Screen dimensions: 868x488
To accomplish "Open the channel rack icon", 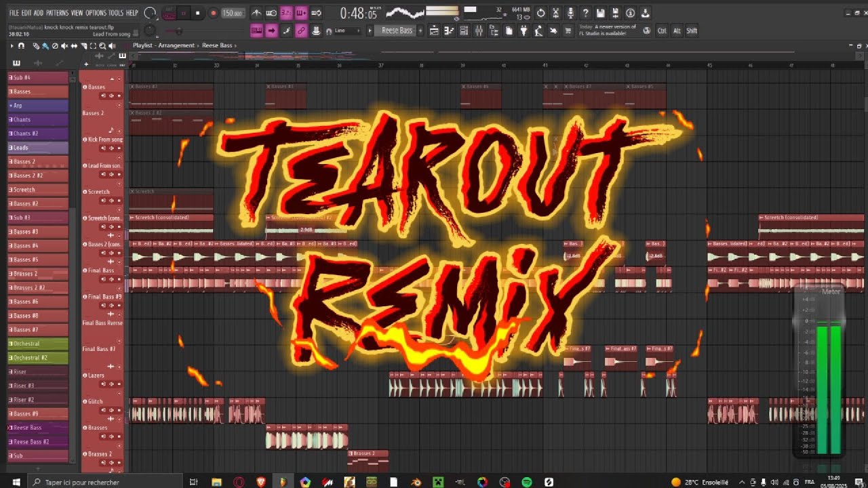I will click(462, 30).
